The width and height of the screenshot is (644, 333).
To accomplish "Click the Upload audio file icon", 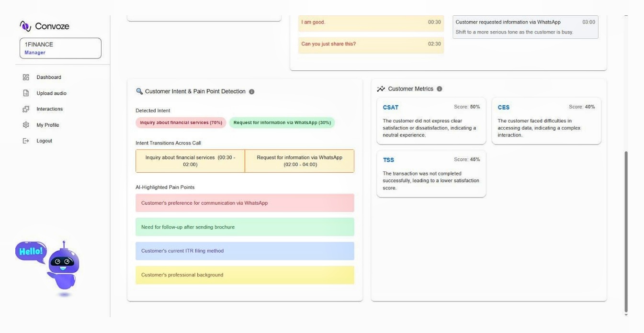I will 26,93.
